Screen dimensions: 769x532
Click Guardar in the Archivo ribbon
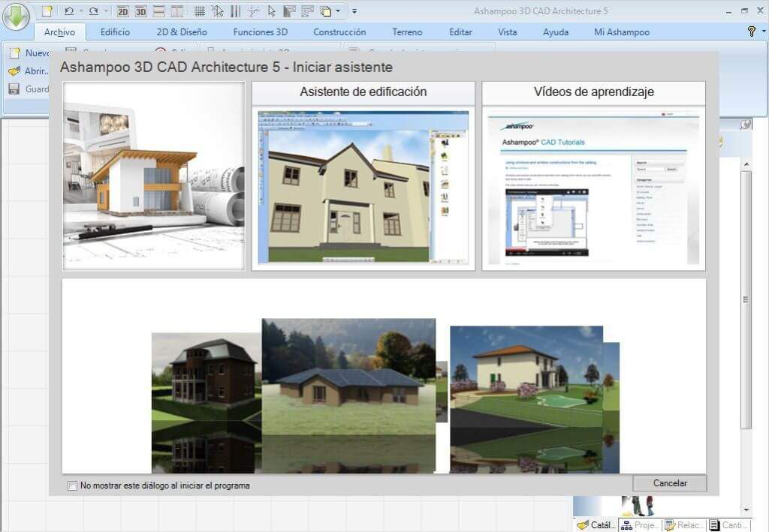(x=29, y=89)
